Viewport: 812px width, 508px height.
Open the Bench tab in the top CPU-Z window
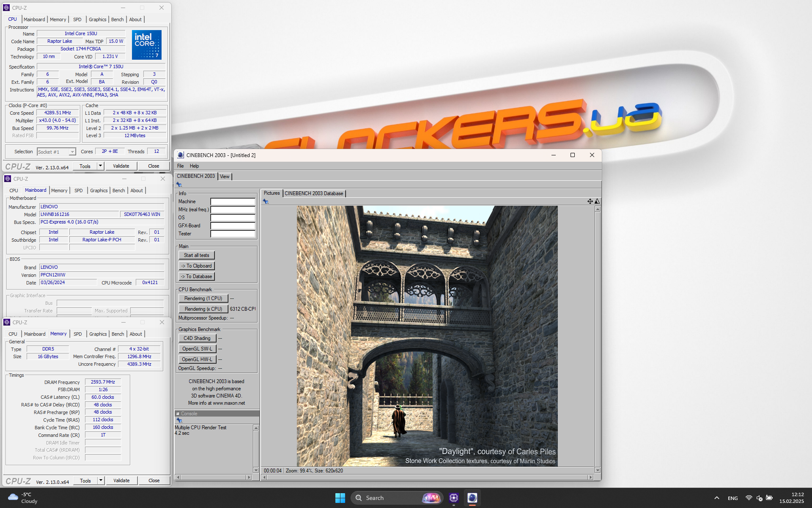point(117,19)
